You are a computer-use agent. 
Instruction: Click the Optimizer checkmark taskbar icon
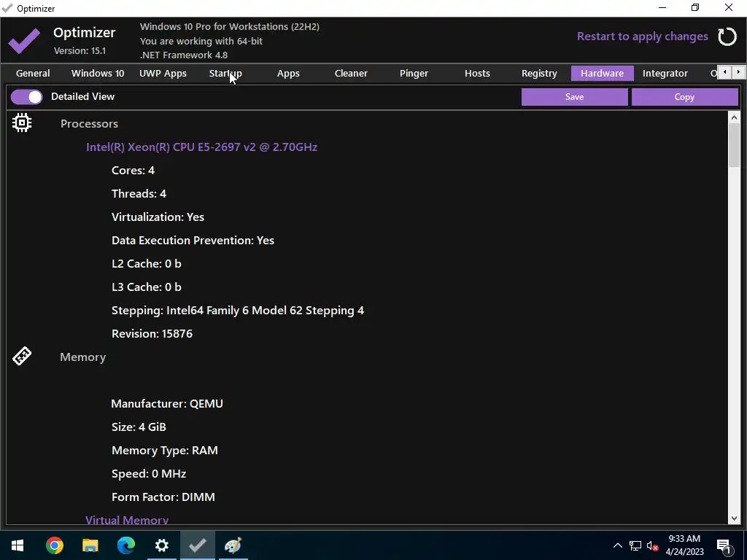[197, 545]
